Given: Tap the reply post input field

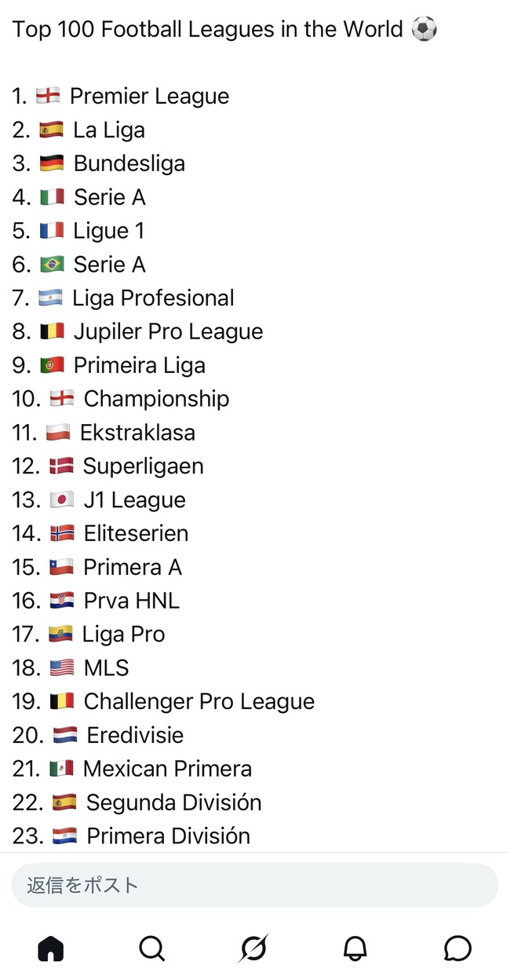Looking at the screenshot, I should coord(255,885).
